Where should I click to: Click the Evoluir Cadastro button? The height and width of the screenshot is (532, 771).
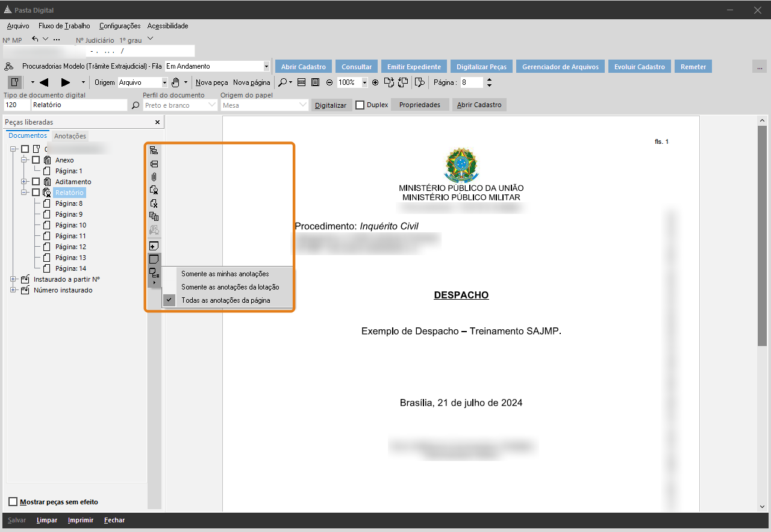pos(640,66)
